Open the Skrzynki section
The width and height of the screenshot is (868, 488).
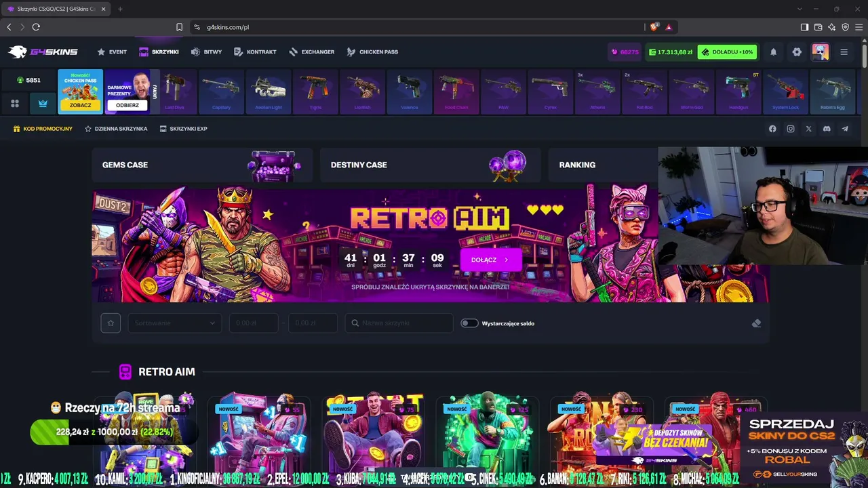(159, 52)
